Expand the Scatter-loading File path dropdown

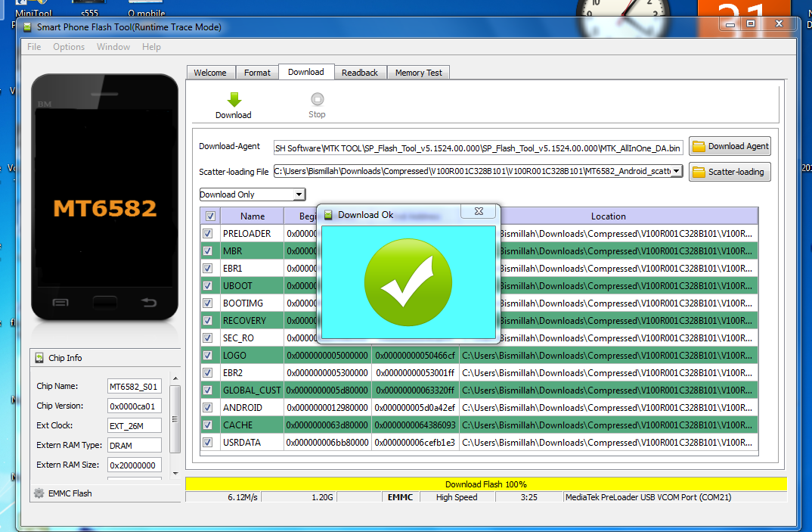(677, 170)
